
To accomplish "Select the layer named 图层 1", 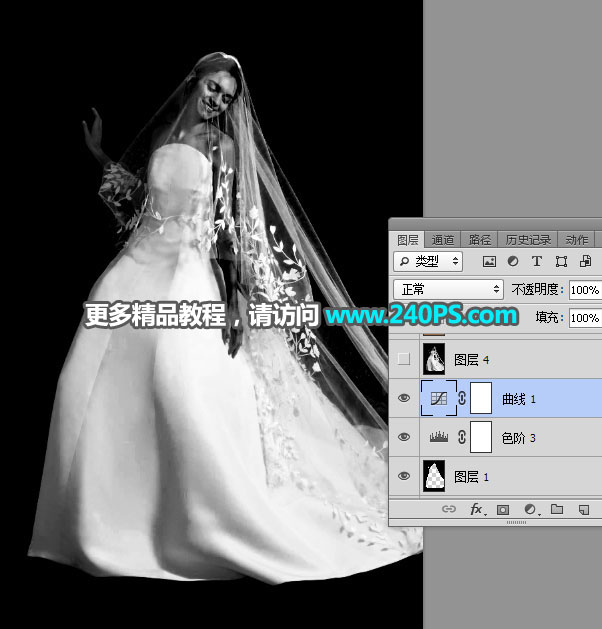I will coord(471,477).
